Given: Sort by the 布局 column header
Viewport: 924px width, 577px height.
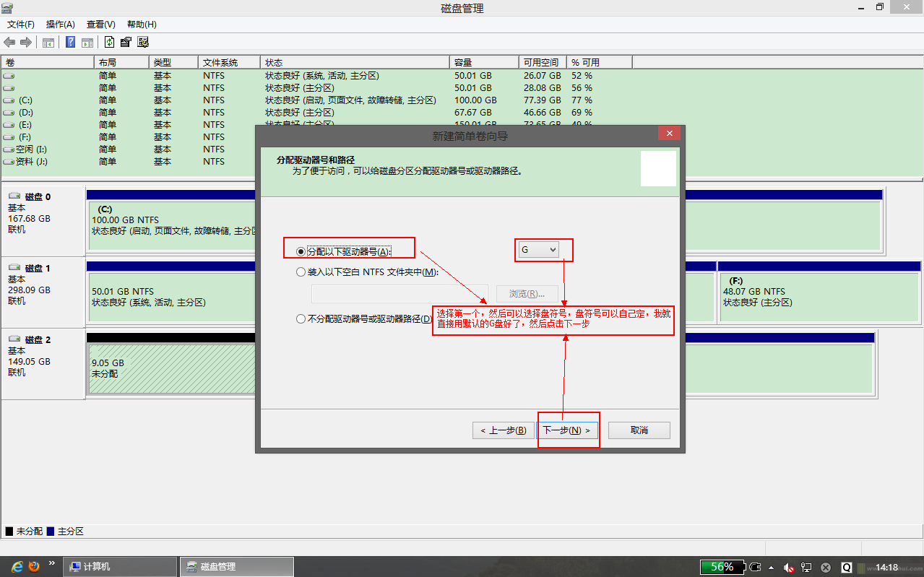Looking at the screenshot, I should tap(121, 63).
